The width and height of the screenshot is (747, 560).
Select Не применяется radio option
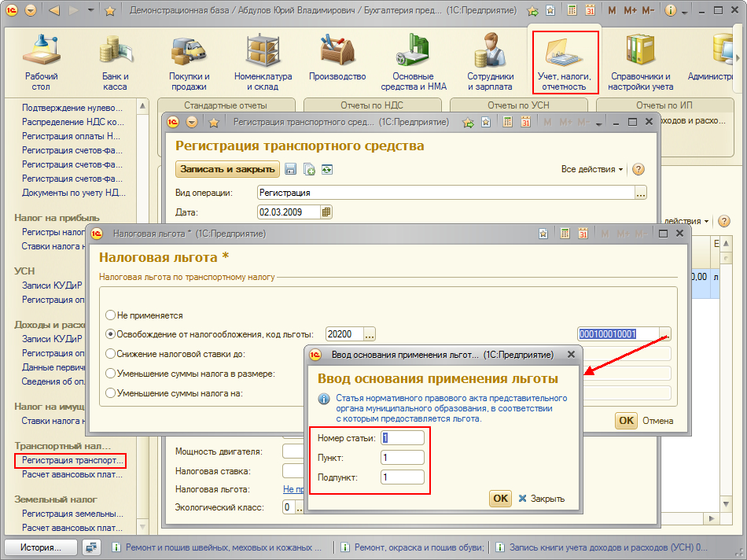click(x=110, y=315)
